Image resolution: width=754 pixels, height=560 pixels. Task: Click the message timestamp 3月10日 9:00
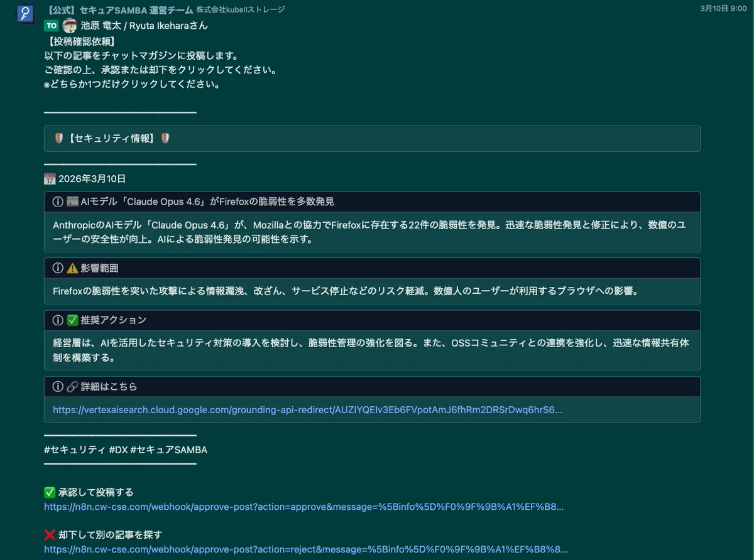click(723, 9)
